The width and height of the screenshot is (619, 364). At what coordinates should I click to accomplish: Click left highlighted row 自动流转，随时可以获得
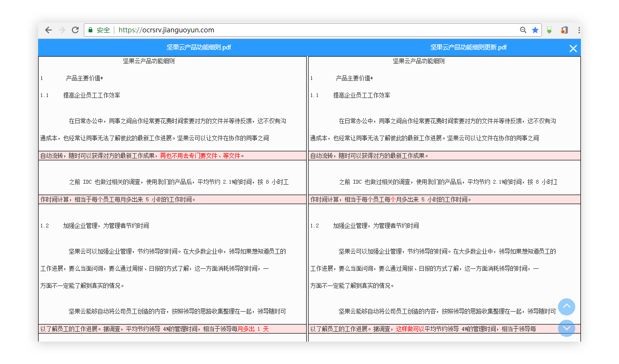(172, 156)
